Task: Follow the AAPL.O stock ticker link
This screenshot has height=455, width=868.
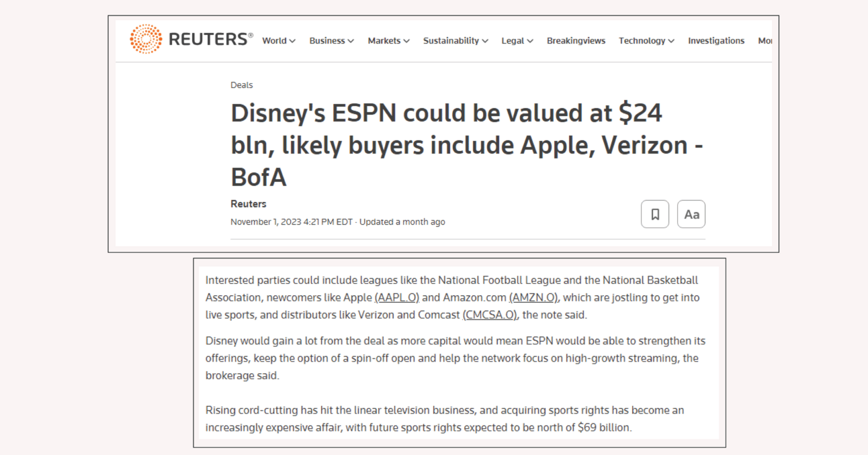Action: [x=396, y=297]
